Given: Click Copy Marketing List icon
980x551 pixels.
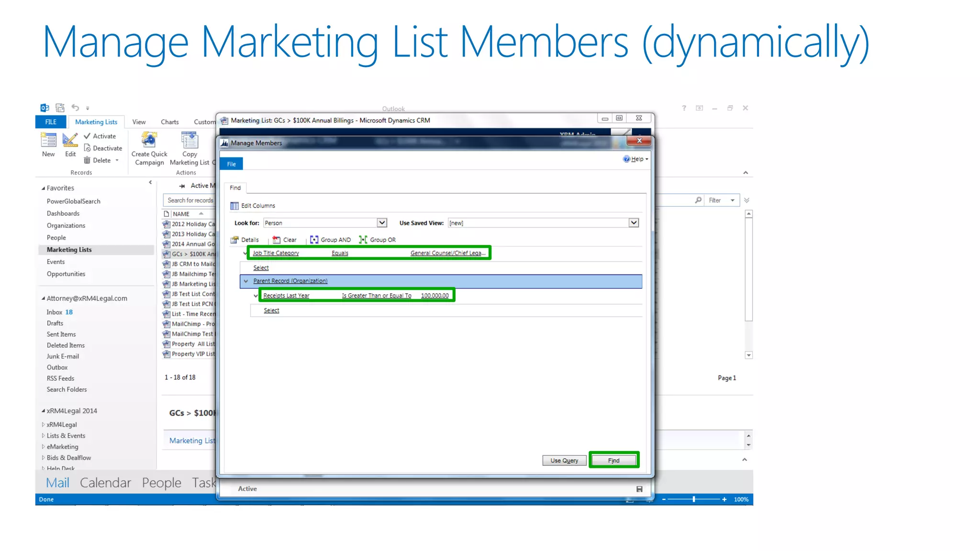Looking at the screenshot, I should pyautogui.click(x=189, y=140).
